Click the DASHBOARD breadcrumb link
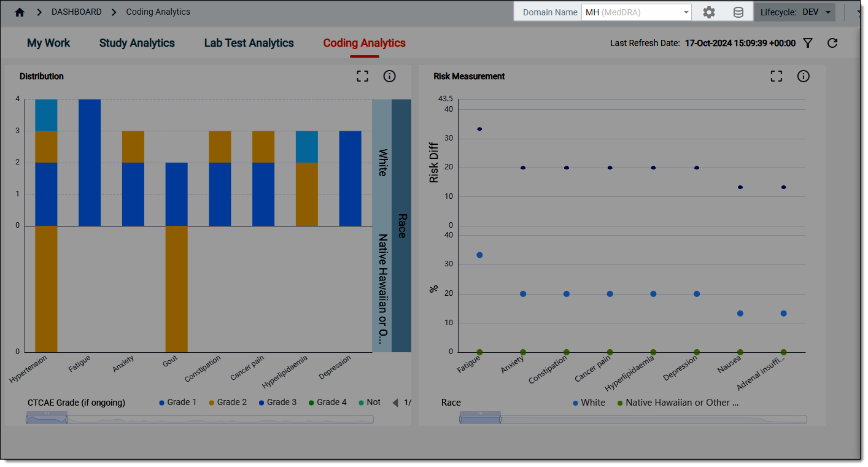 pyautogui.click(x=77, y=12)
